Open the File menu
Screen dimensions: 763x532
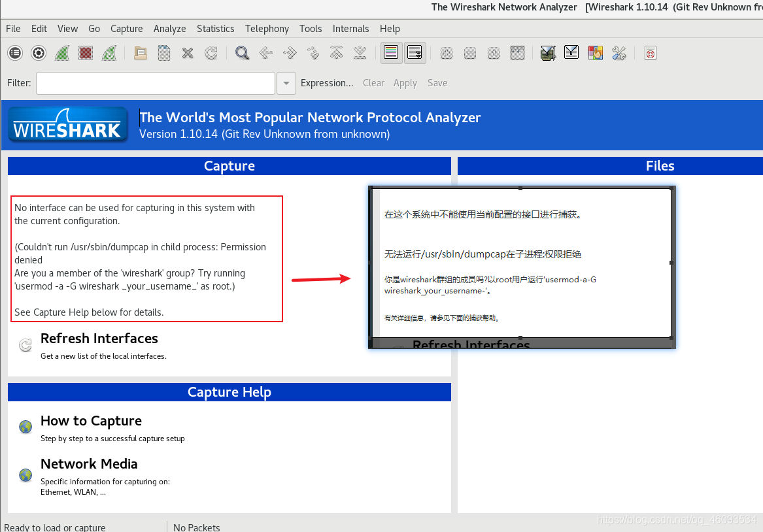(x=13, y=29)
